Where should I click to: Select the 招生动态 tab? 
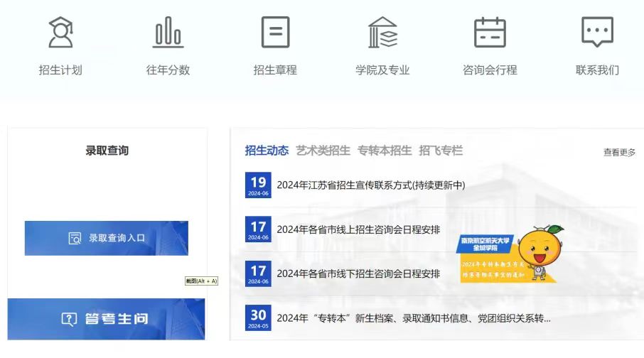pyautogui.click(x=267, y=151)
